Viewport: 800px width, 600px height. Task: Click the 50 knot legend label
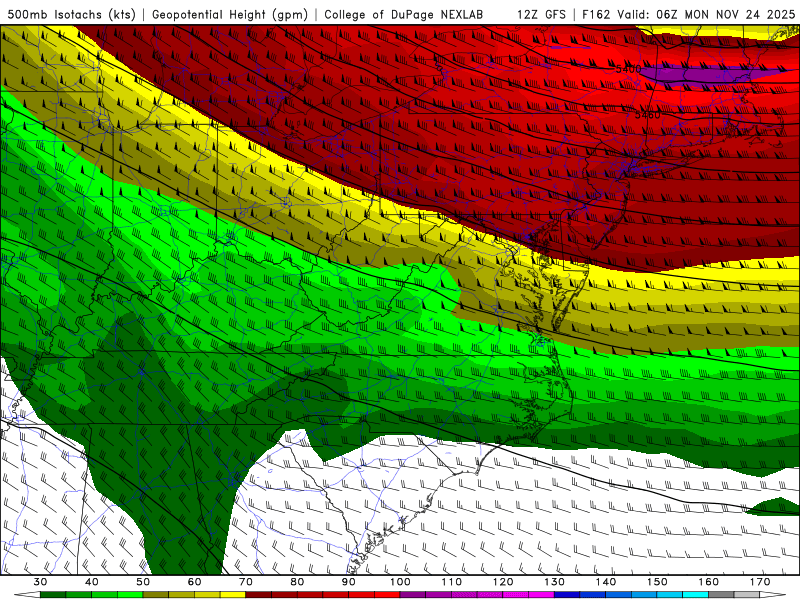point(143,582)
